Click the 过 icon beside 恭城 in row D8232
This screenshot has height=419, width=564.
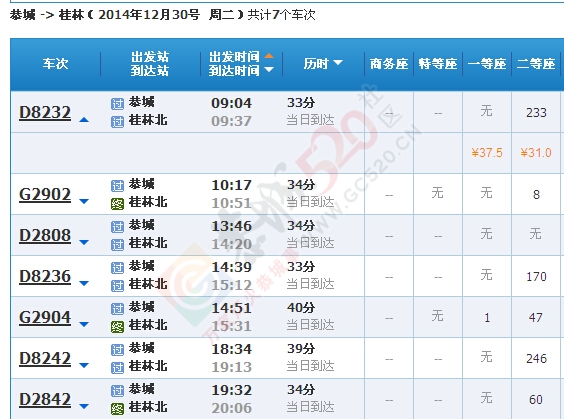[117, 104]
